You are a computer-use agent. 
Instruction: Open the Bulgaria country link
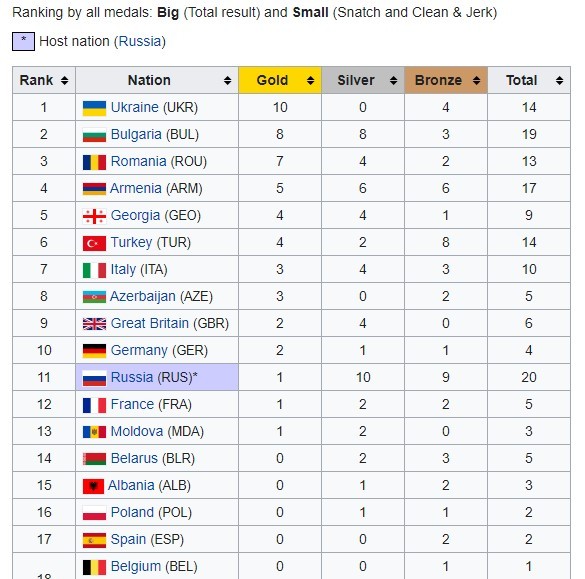[x=136, y=134]
